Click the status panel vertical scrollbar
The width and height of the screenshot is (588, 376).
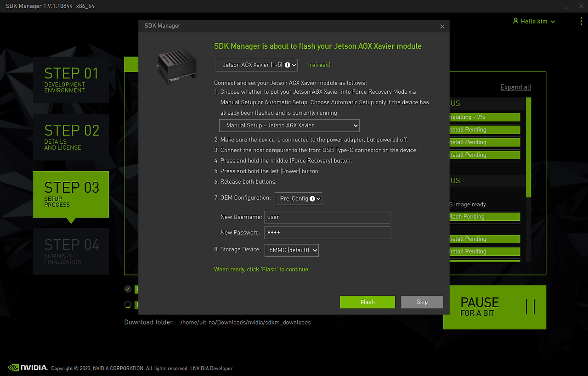tap(529, 147)
